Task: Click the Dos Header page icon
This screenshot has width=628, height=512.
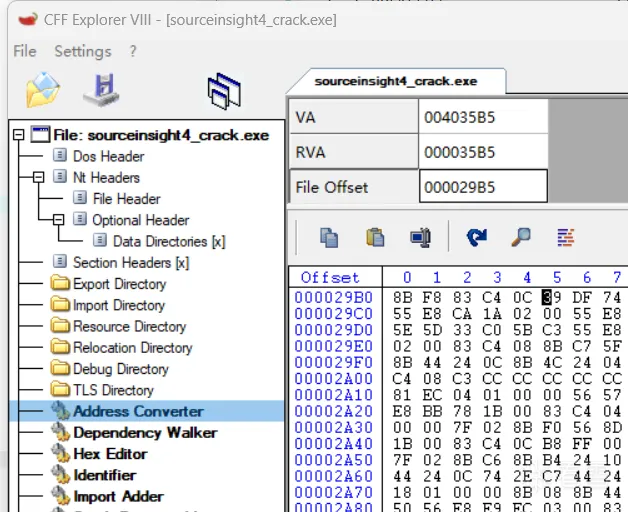Action: (60, 155)
